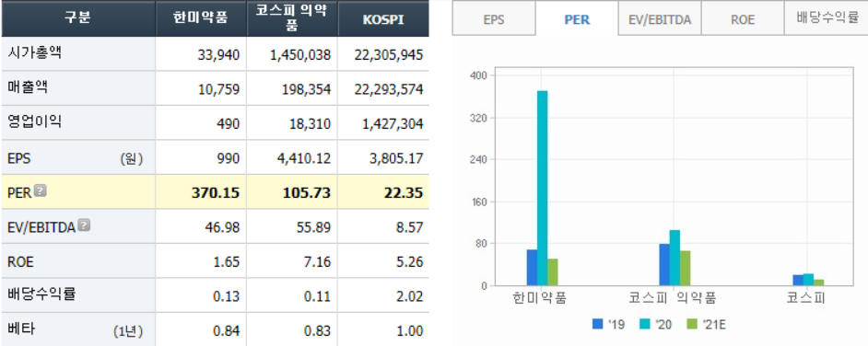Click the 코스피 chart axis label
Image resolution: width=868 pixels, height=346 pixels.
point(806,299)
